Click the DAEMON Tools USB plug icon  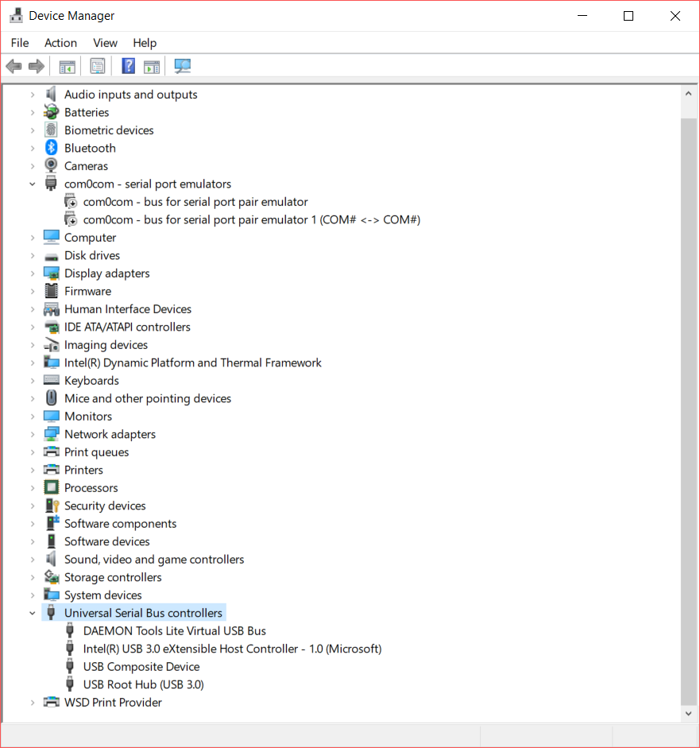click(x=70, y=630)
